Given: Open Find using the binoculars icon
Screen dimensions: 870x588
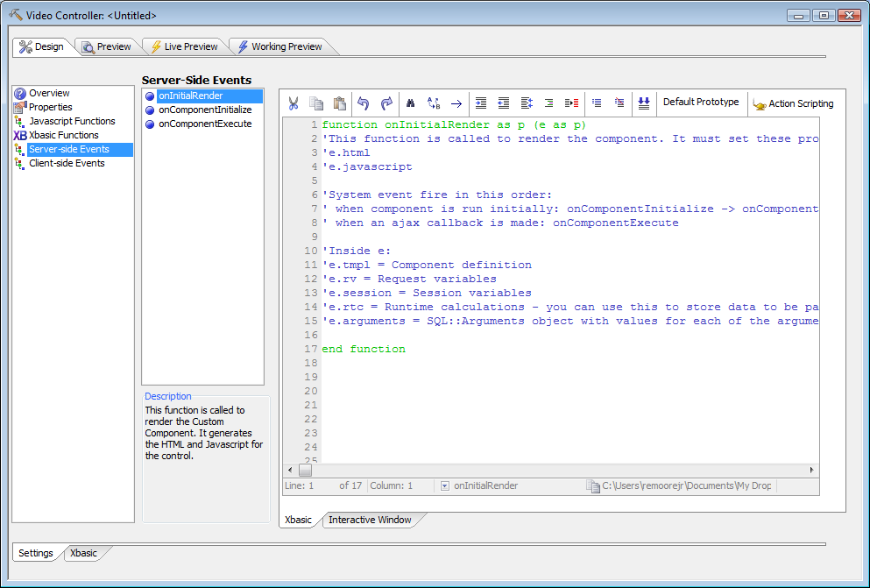Looking at the screenshot, I should (411, 103).
